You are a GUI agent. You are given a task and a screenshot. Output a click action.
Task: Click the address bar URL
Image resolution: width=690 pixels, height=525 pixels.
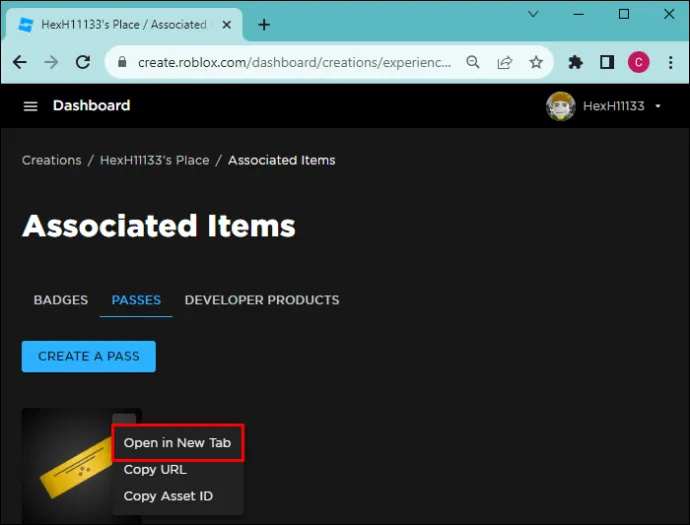pyautogui.click(x=294, y=62)
